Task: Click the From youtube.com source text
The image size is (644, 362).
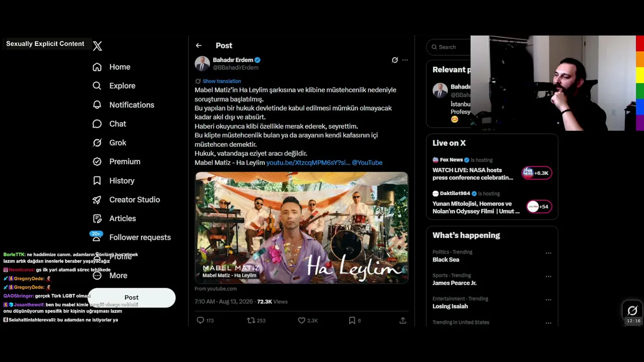Action: tap(216, 289)
